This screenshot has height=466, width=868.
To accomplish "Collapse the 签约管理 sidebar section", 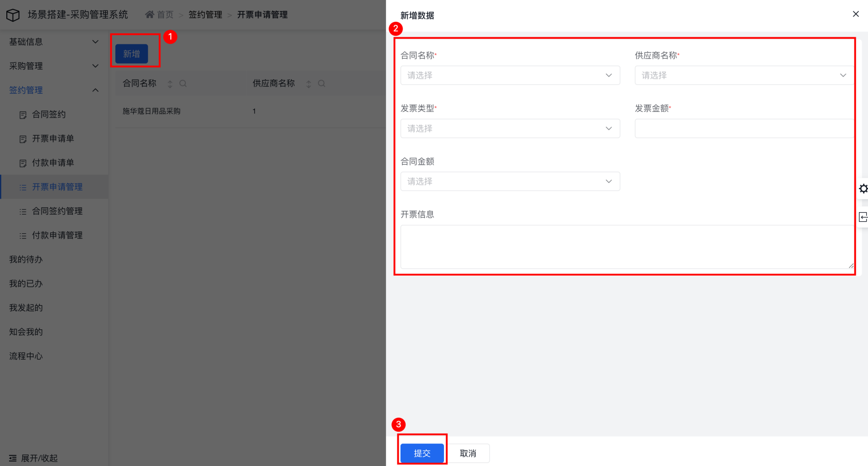I will (x=54, y=90).
